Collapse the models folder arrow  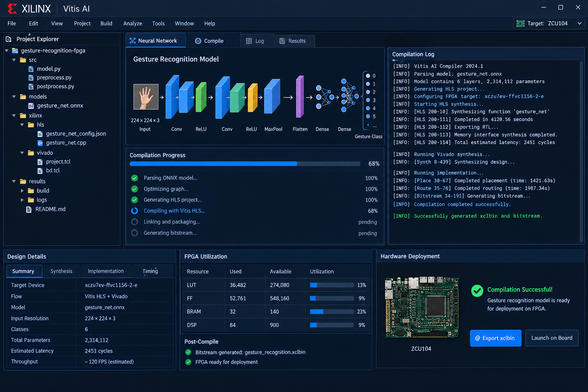click(x=14, y=97)
